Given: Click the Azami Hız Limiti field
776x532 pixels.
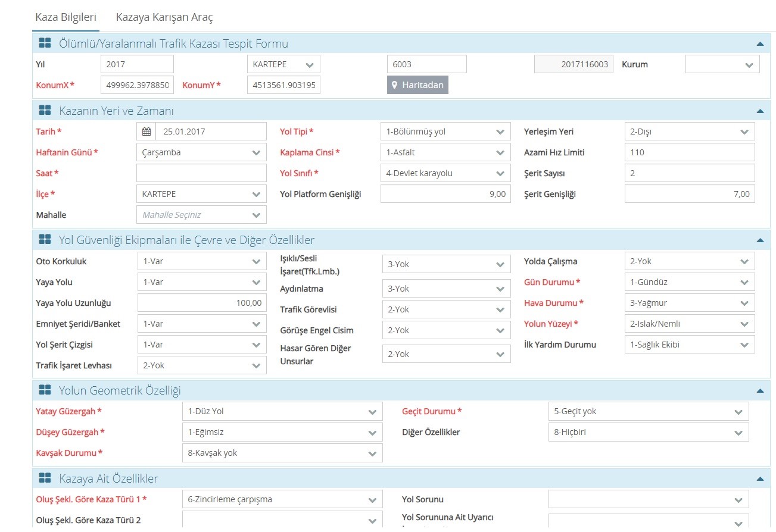Looking at the screenshot, I should click(x=689, y=152).
